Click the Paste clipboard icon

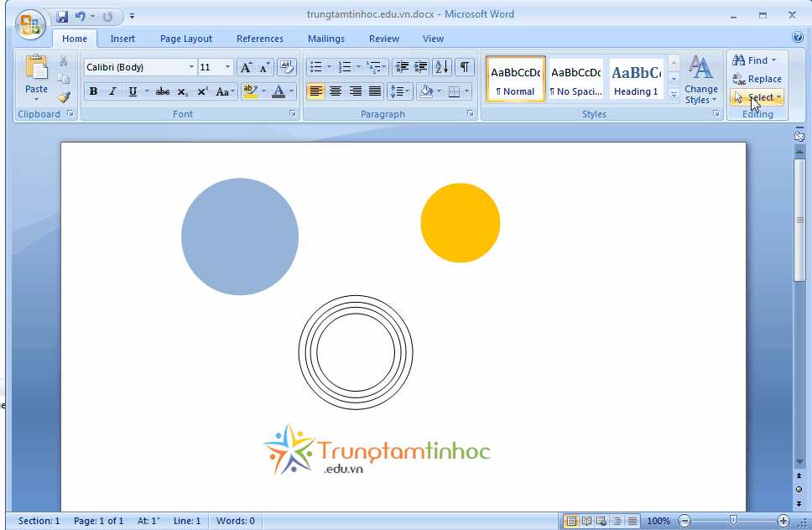[36, 68]
